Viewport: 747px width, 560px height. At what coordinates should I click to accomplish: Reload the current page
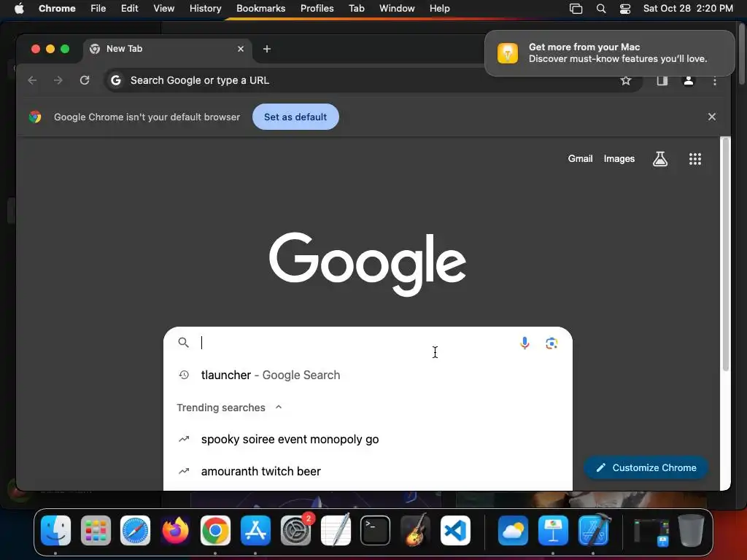[x=85, y=80]
